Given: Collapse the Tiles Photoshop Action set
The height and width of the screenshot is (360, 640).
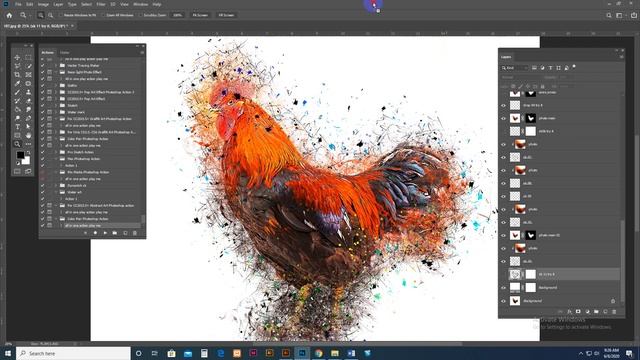Looking at the screenshot, I should tap(56, 159).
